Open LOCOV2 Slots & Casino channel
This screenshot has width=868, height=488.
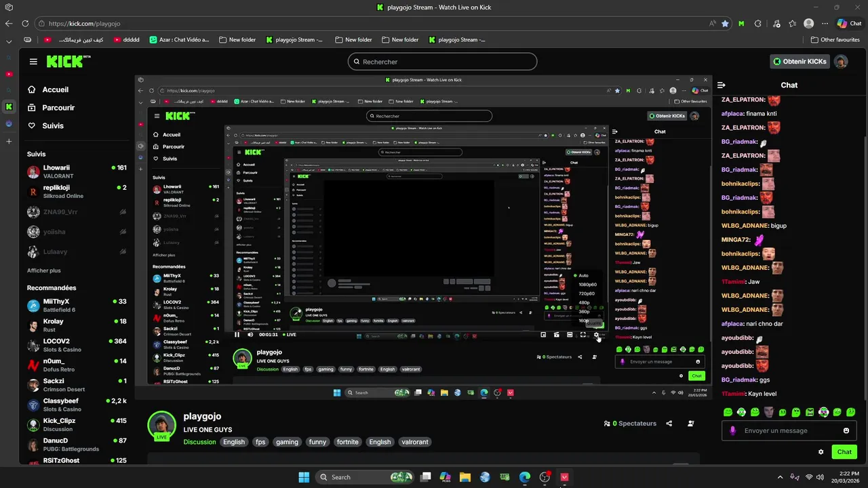(x=77, y=345)
